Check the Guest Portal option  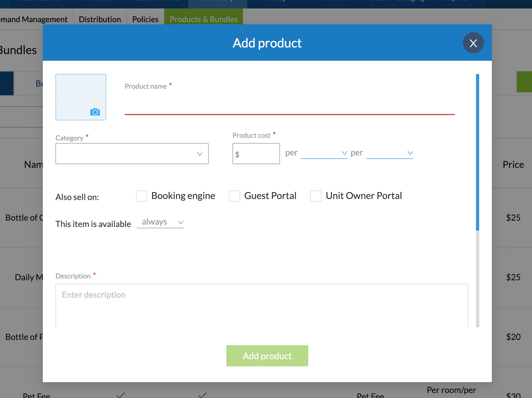[x=234, y=196]
